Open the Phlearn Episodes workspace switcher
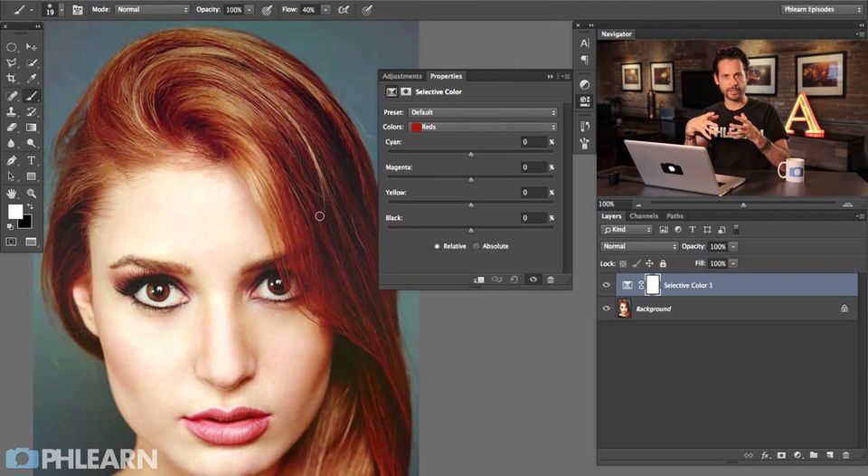This screenshot has height=476, width=868. pos(822,9)
